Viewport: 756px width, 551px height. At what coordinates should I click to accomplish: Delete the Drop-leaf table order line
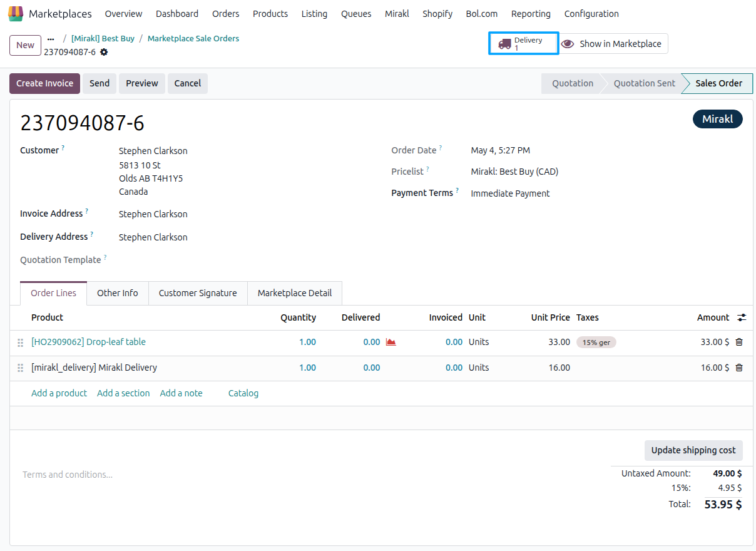(x=739, y=342)
